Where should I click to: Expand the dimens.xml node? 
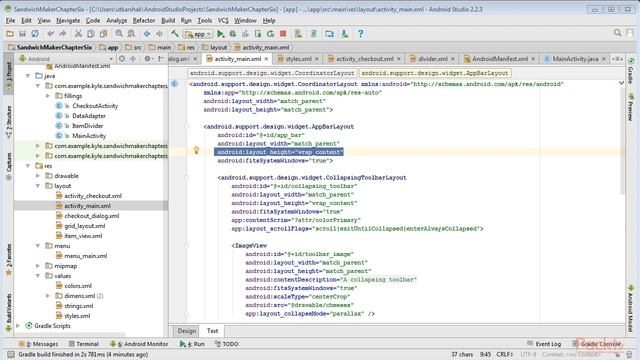(48, 296)
